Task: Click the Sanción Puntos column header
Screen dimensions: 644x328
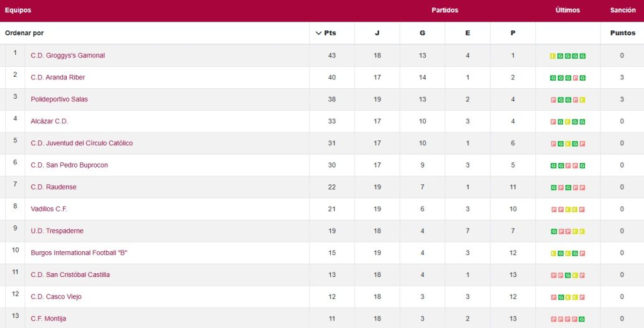Action: coord(622,33)
